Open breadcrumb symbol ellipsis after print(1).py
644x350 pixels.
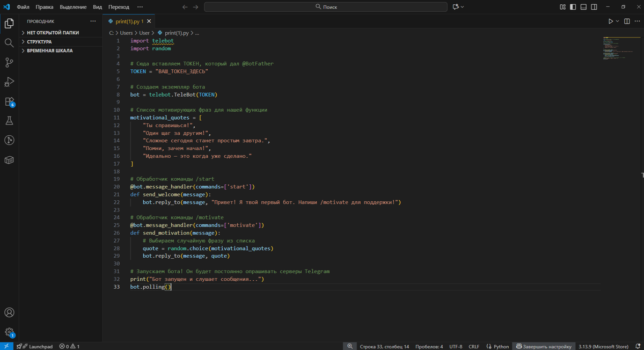196,33
